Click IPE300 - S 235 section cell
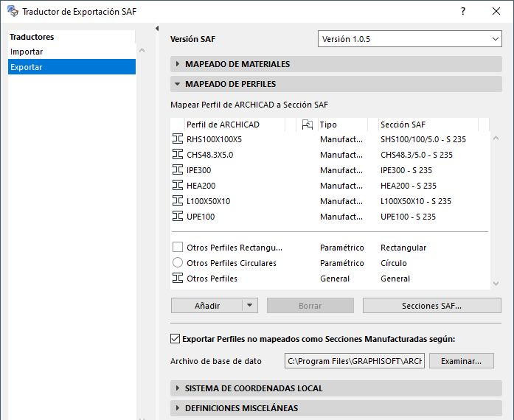 [x=406, y=170]
